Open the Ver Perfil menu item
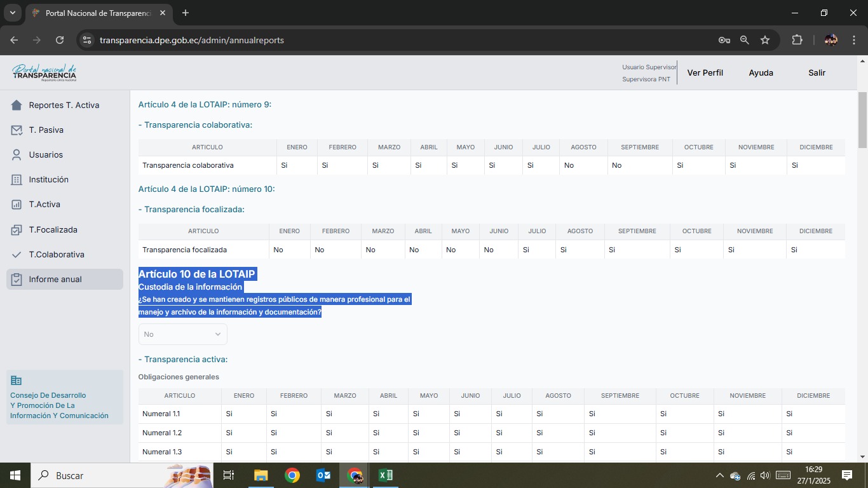Viewport: 868px width, 488px height. pyautogui.click(x=705, y=73)
